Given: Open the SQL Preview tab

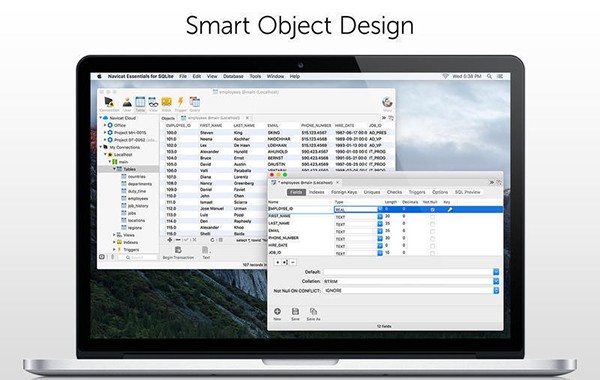Looking at the screenshot, I should (x=467, y=192).
